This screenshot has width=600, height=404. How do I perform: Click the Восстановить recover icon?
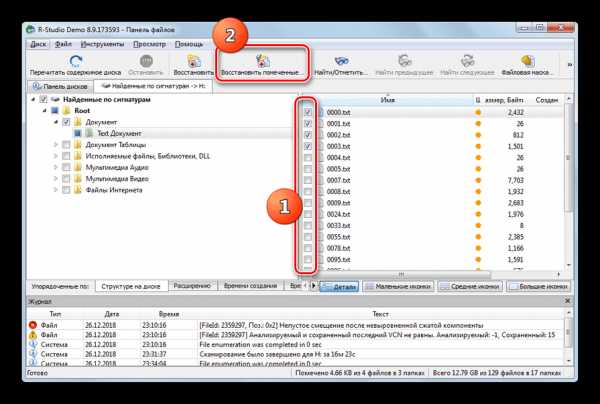(x=194, y=61)
